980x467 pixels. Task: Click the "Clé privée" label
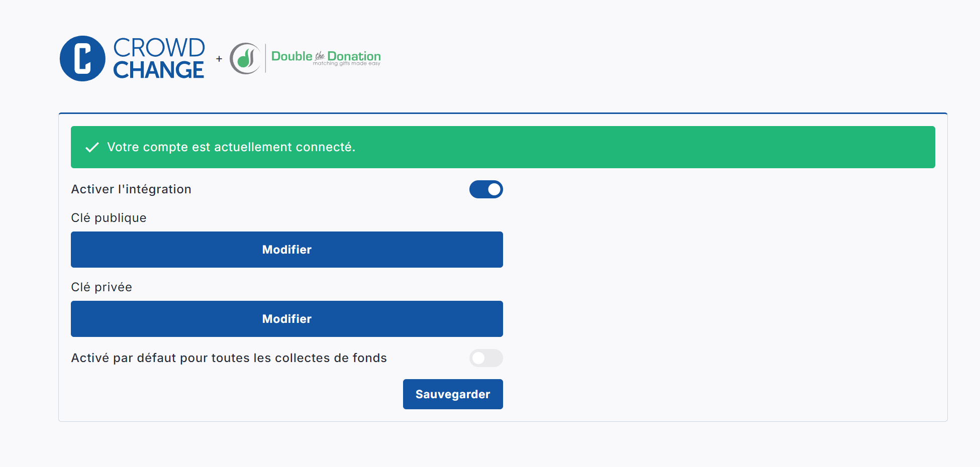pos(102,287)
